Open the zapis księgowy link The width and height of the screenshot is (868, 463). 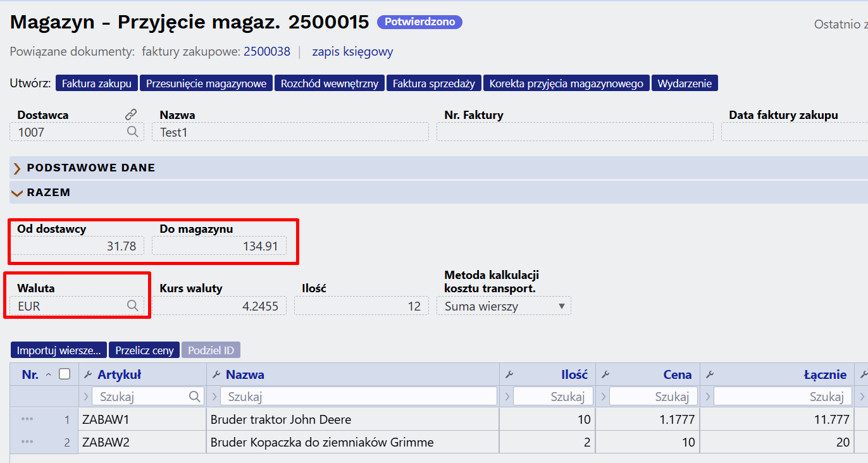point(352,52)
